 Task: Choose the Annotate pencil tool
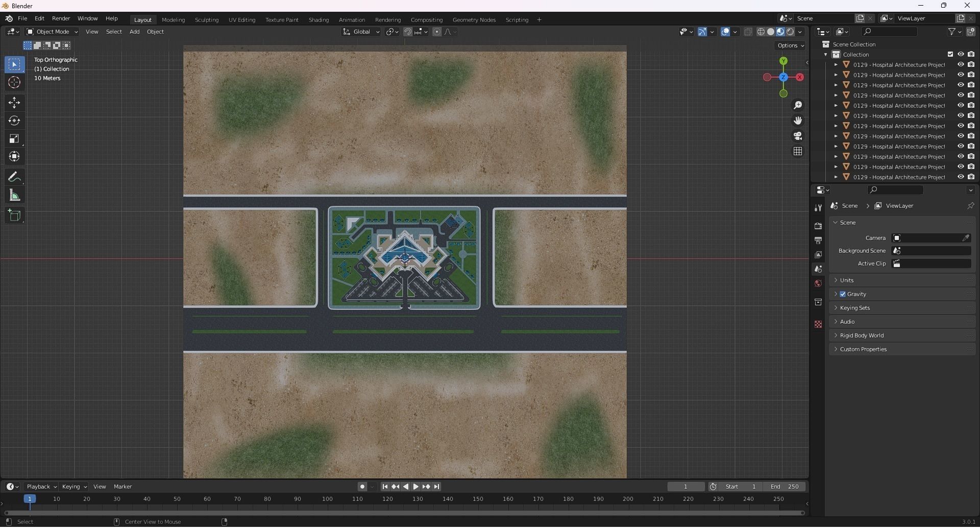click(14, 177)
